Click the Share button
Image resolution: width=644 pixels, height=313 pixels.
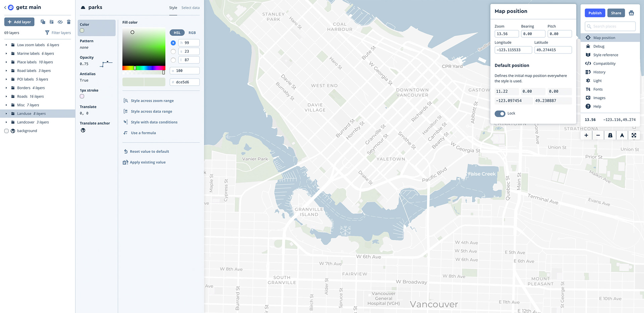(616, 13)
